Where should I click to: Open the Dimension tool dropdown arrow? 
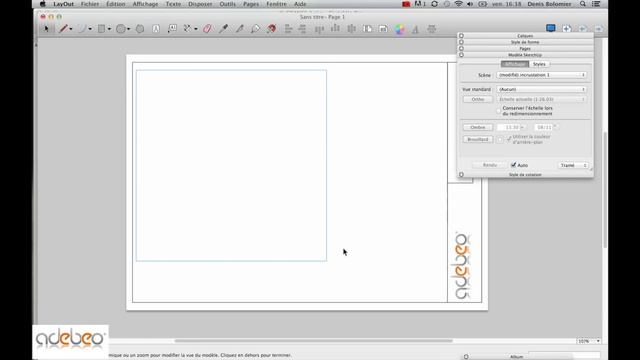tap(196, 29)
